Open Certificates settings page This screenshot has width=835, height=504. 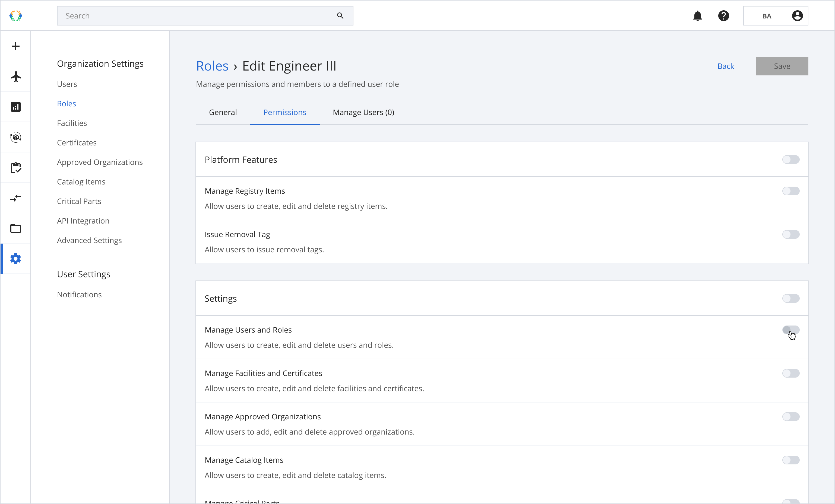77,143
